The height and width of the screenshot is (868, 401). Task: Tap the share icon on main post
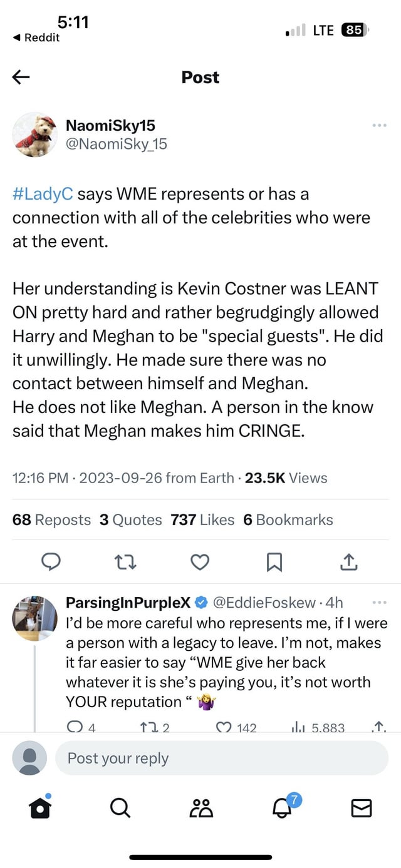pyautogui.click(x=348, y=563)
